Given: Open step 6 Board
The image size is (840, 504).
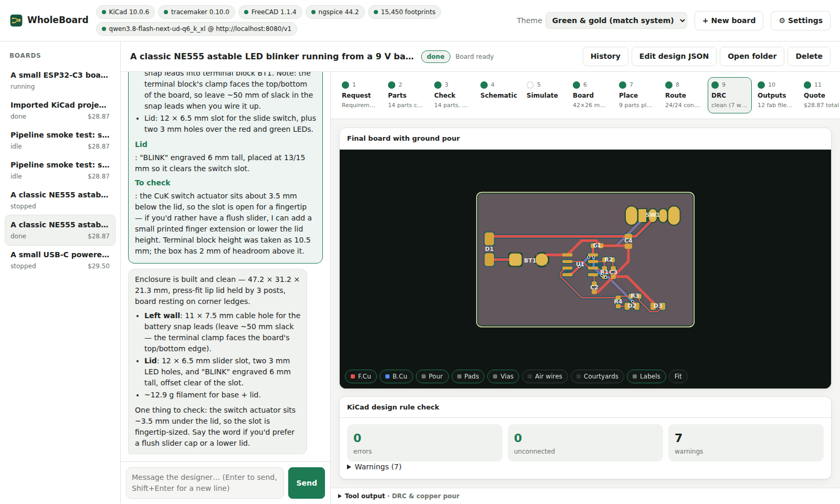Looking at the screenshot, I should point(590,95).
